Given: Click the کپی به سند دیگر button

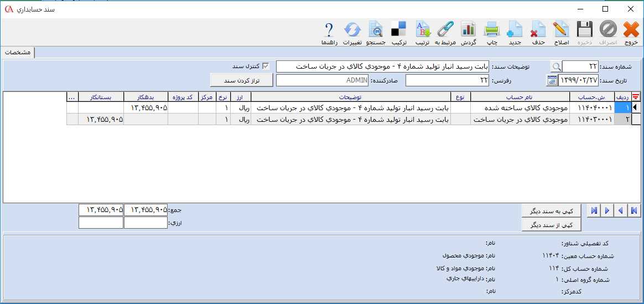Looking at the screenshot, I should point(551,211).
